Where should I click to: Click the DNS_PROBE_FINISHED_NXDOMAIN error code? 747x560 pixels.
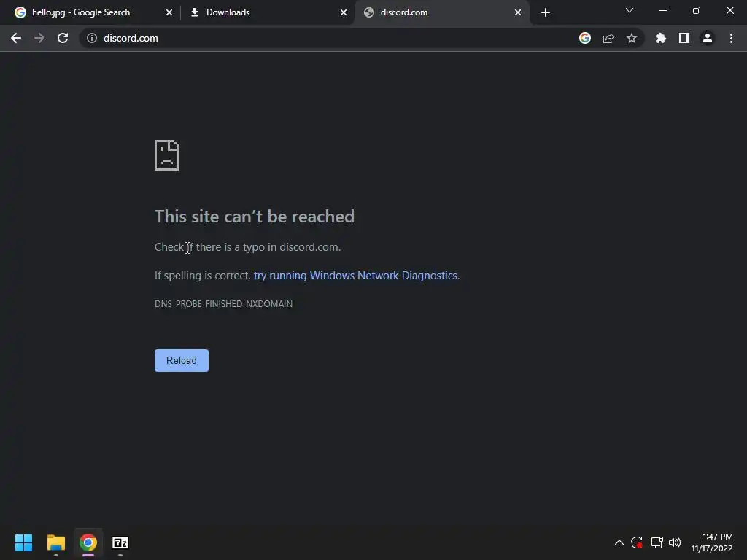tap(223, 304)
